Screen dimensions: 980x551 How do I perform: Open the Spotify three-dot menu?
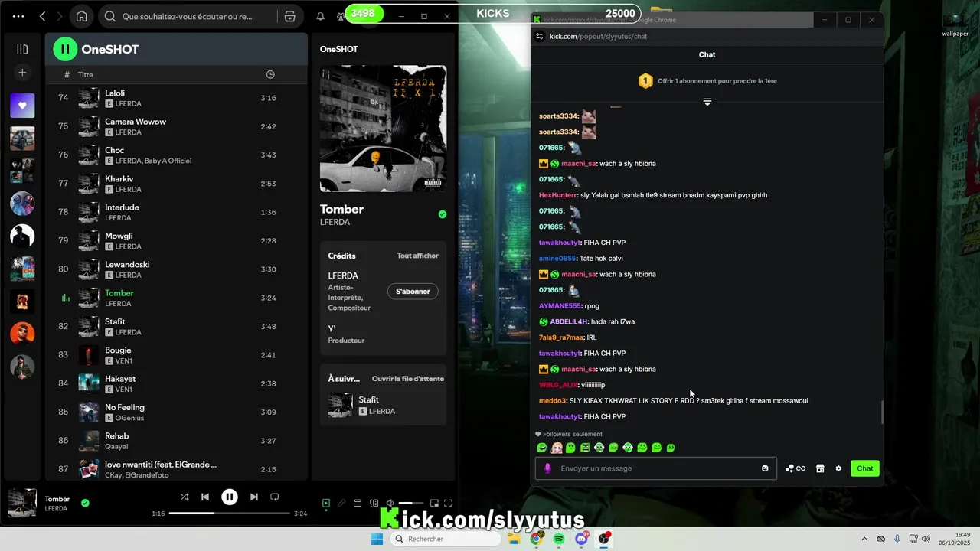pos(19,16)
